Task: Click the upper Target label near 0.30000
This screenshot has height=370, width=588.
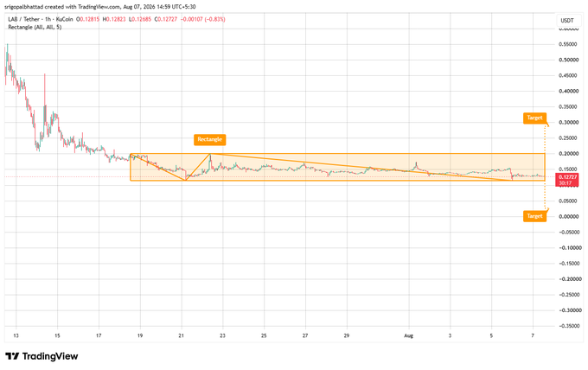Action: click(x=534, y=118)
